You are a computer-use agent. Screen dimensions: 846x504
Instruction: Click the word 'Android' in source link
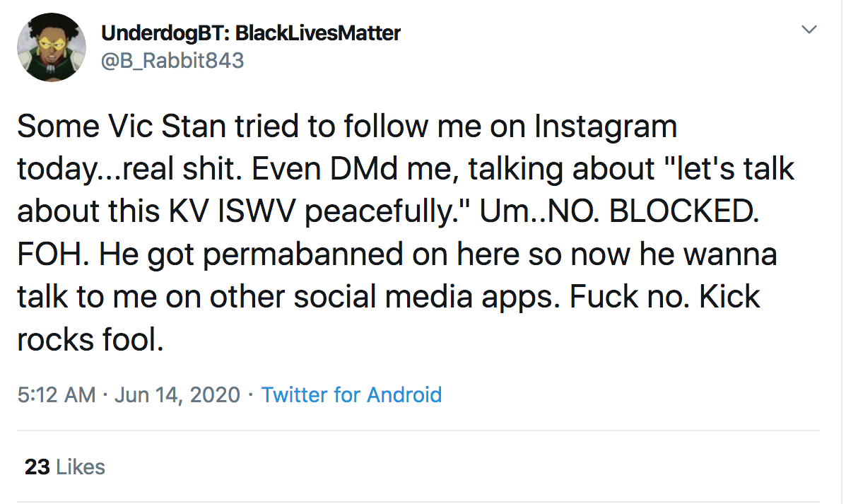pos(404,395)
